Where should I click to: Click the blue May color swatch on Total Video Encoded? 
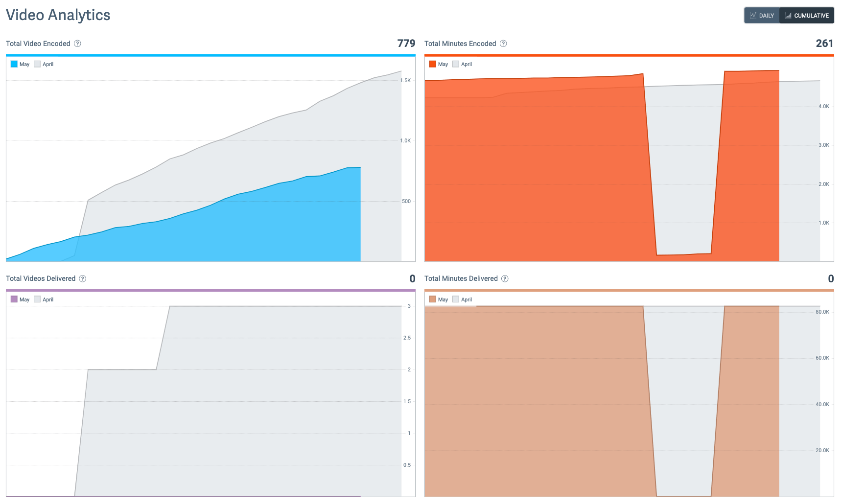14,64
